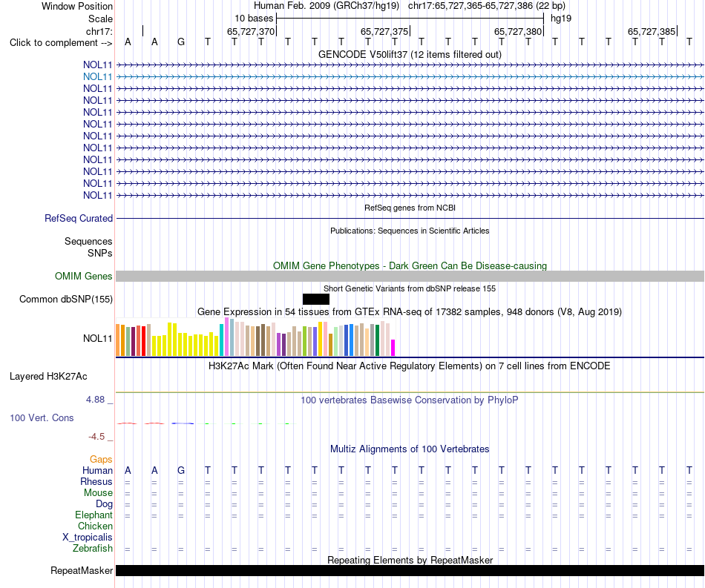The image size is (705, 588).
Task: Click the 100 Vert. Cons track label
Action: [x=42, y=417]
